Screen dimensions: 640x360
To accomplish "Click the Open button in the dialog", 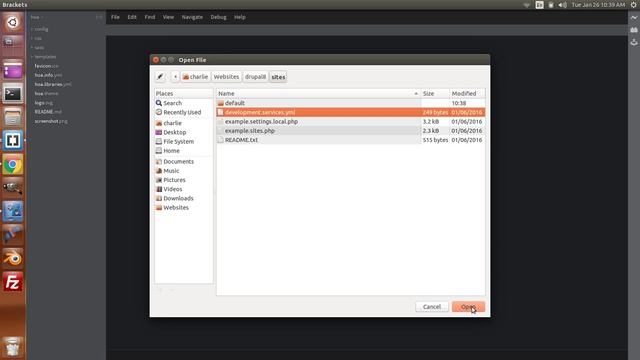I will pos(468,307).
